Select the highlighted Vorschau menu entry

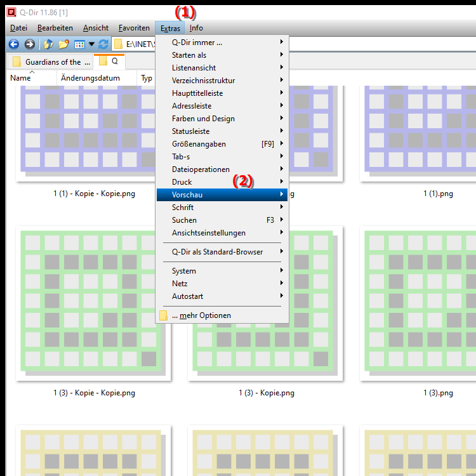[222, 195]
